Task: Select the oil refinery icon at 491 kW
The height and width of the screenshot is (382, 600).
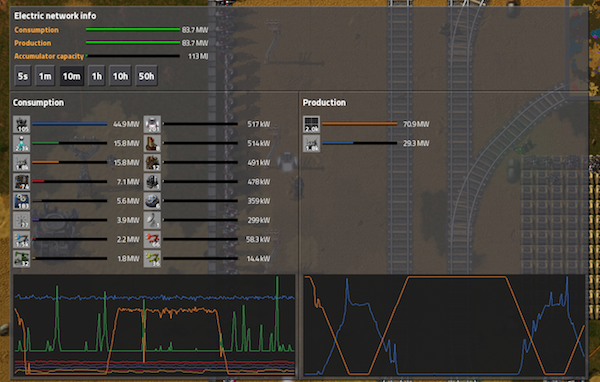Action: point(152,162)
